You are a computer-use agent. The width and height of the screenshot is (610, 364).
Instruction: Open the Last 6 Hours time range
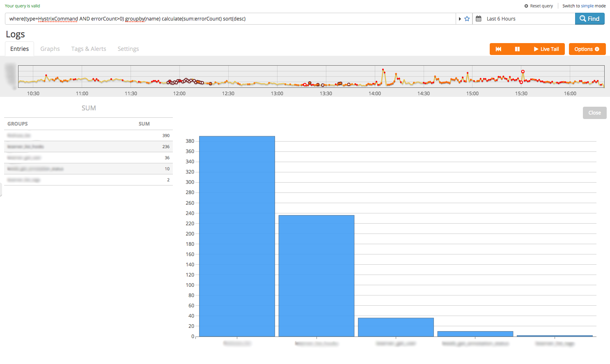point(501,19)
